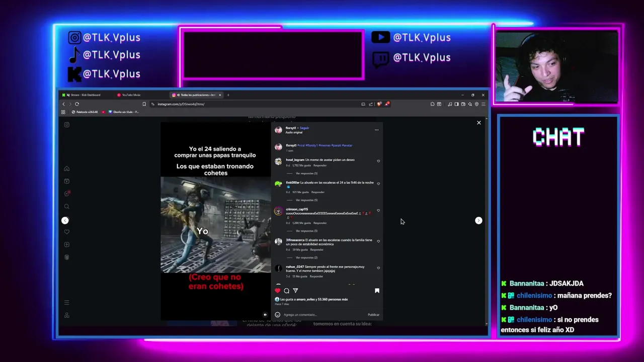Switch to the YouTube Music tab
Viewport: 644px width, 362px height.
[131, 95]
